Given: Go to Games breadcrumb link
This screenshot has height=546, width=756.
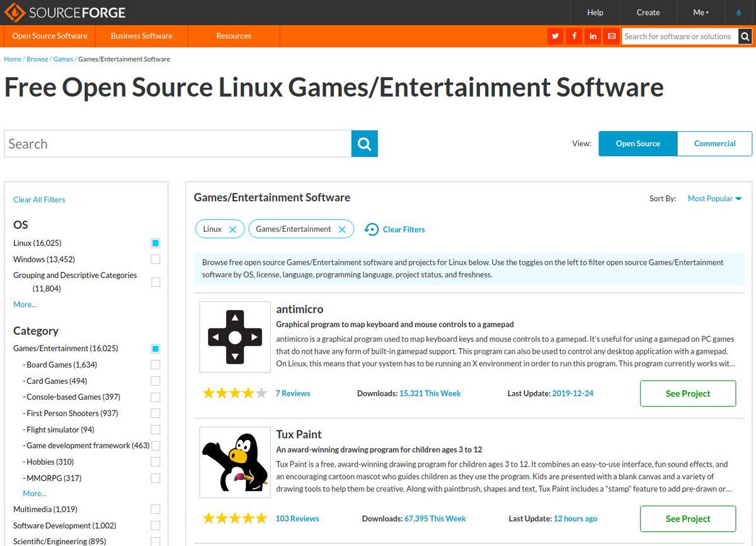Looking at the screenshot, I should (x=63, y=59).
